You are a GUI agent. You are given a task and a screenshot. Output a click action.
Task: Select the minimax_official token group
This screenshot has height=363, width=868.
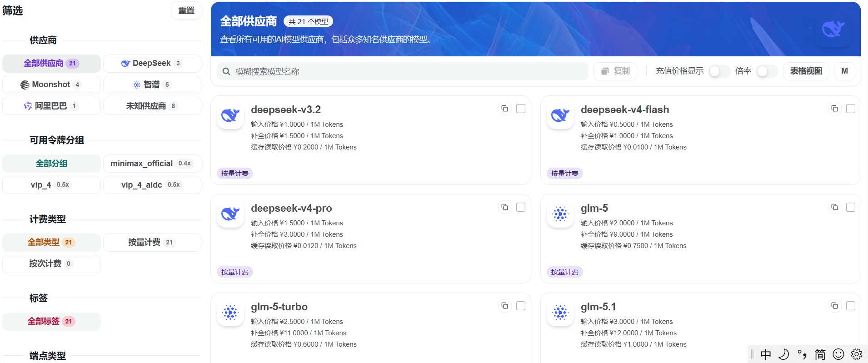pyautogui.click(x=152, y=164)
